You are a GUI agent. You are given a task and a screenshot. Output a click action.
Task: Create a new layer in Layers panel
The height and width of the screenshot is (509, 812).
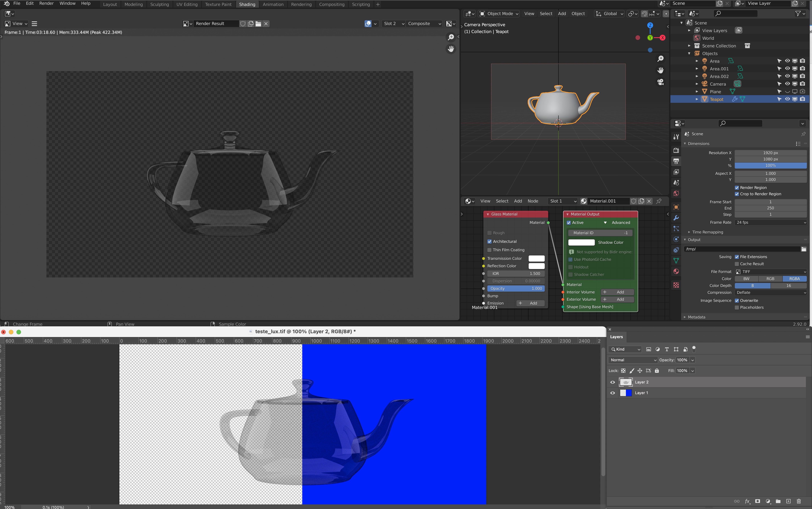788,501
